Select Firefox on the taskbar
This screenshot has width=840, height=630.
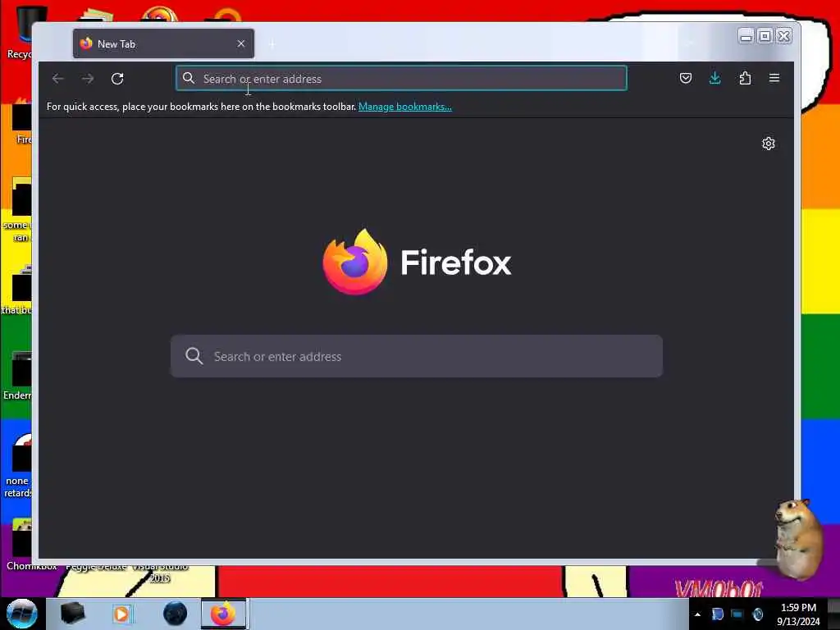(223, 614)
